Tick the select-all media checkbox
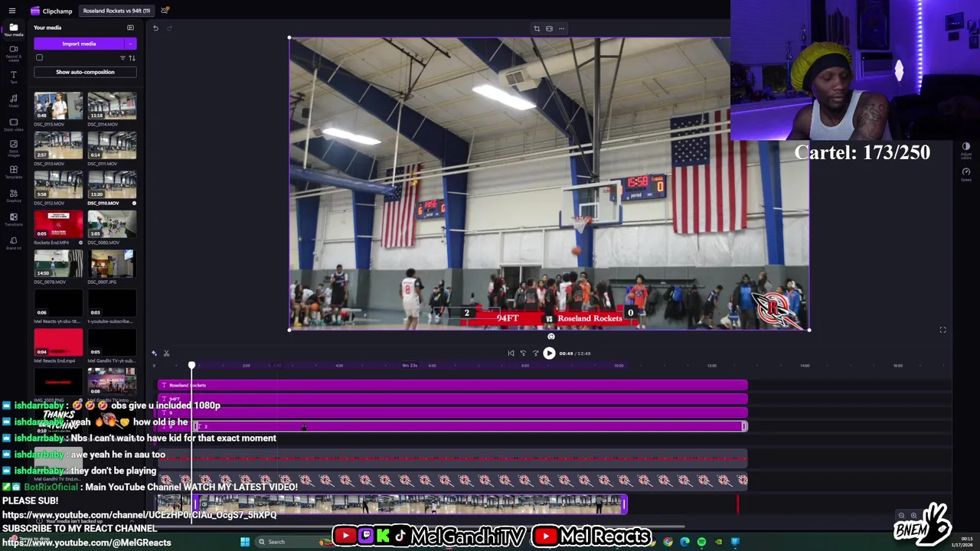This screenshot has height=551, width=980. click(x=39, y=57)
